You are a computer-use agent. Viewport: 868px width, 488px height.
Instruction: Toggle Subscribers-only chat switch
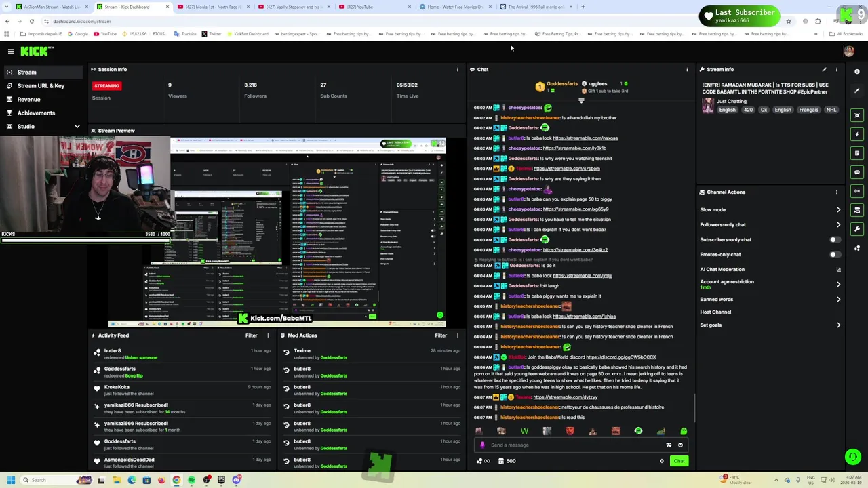pos(835,239)
